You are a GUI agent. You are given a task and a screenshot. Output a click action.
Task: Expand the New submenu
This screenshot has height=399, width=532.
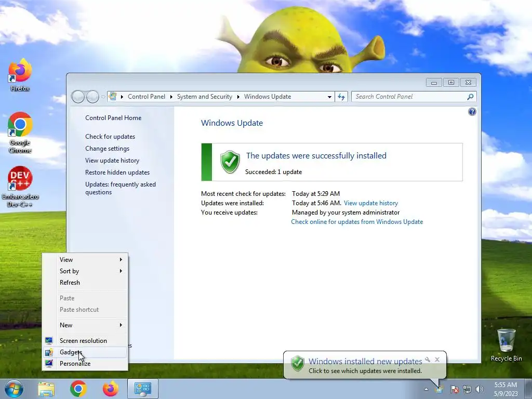[x=85, y=325]
